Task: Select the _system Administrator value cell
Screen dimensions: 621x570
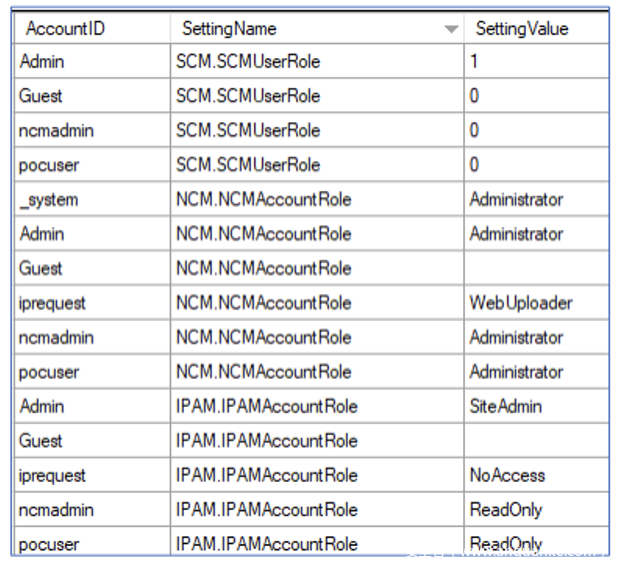Action: (535, 200)
